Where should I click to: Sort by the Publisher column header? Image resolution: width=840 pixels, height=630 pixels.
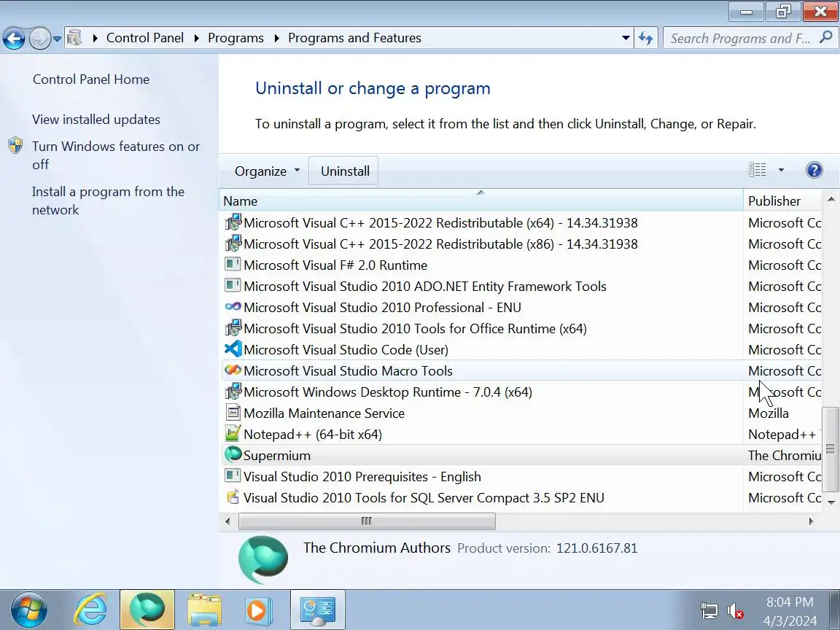(x=782, y=201)
